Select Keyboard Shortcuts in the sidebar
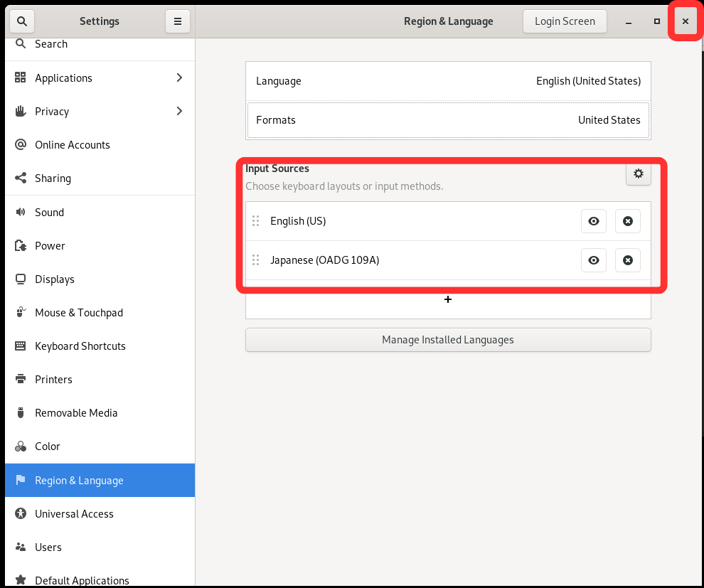Viewport: 704px width, 588px height. (x=80, y=346)
